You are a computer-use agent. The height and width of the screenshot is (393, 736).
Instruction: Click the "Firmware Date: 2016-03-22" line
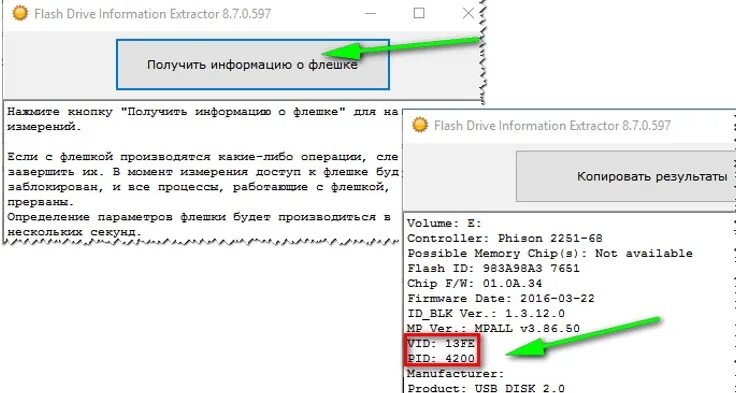(x=501, y=299)
